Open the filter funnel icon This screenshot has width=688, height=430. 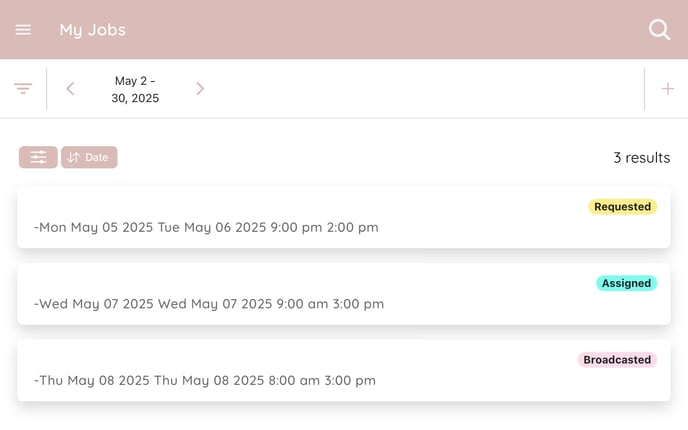coord(23,89)
